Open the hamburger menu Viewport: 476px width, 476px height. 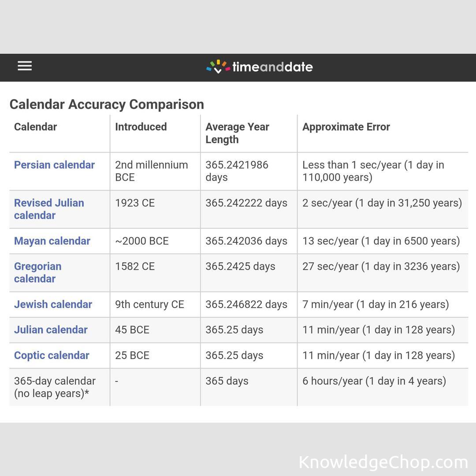pyautogui.click(x=25, y=66)
